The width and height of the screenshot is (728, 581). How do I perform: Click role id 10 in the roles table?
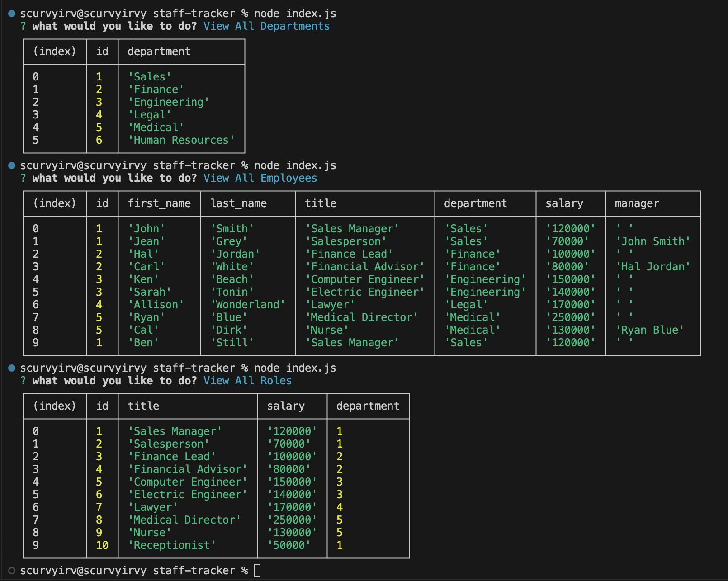(x=102, y=545)
